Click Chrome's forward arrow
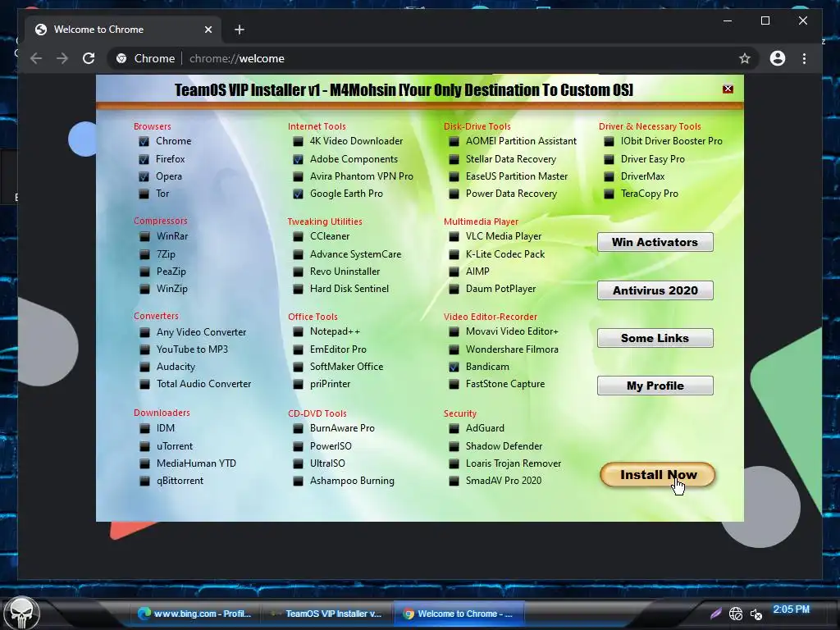Image resolution: width=840 pixels, height=630 pixels. (x=62, y=58)
